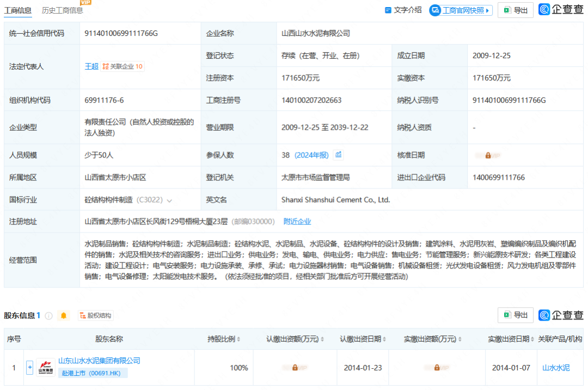Select 认缴出资日期 value 2014-01-23

[x=363, y=368]
